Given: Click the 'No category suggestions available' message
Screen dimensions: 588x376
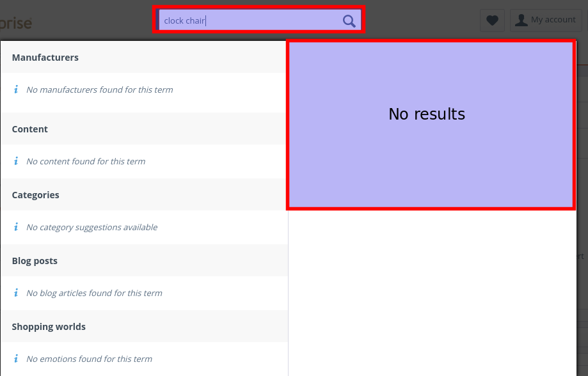Looking at the screenshot, I should (x=91, y=228).
